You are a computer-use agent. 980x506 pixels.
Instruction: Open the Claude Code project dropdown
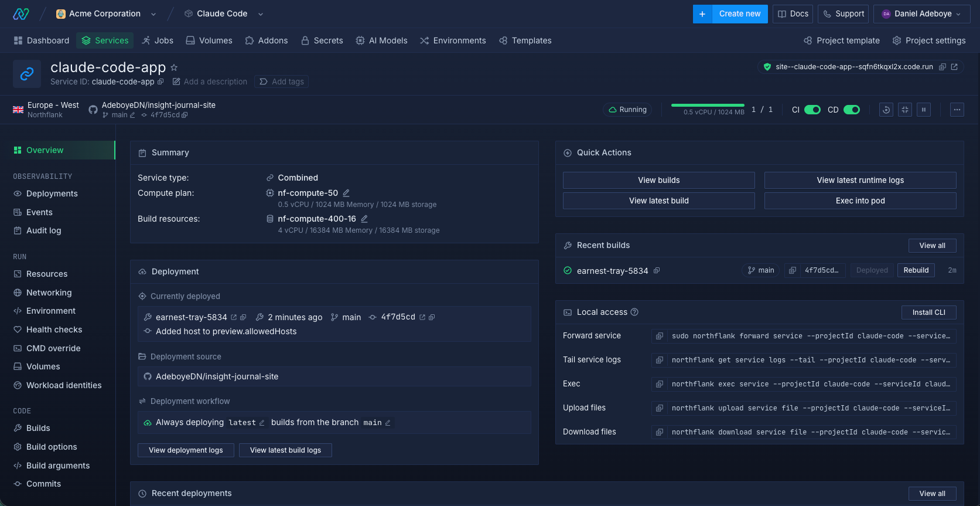point(261,14)
